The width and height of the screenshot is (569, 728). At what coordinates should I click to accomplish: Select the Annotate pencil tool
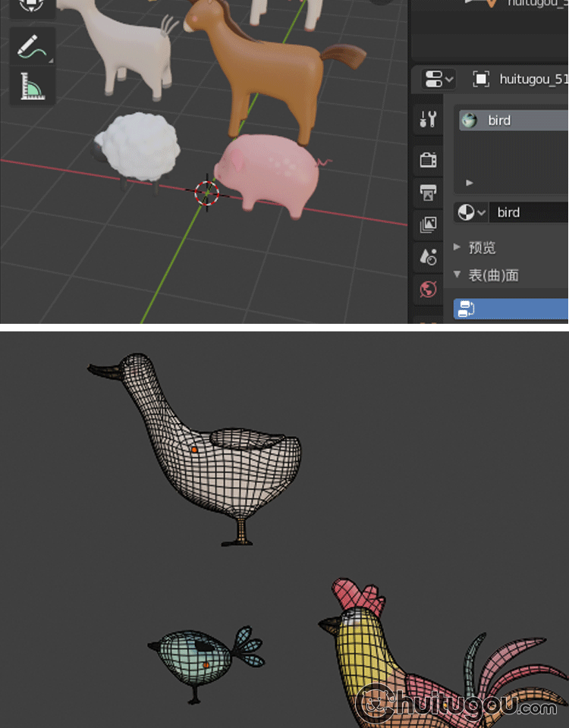click(33, 47)
